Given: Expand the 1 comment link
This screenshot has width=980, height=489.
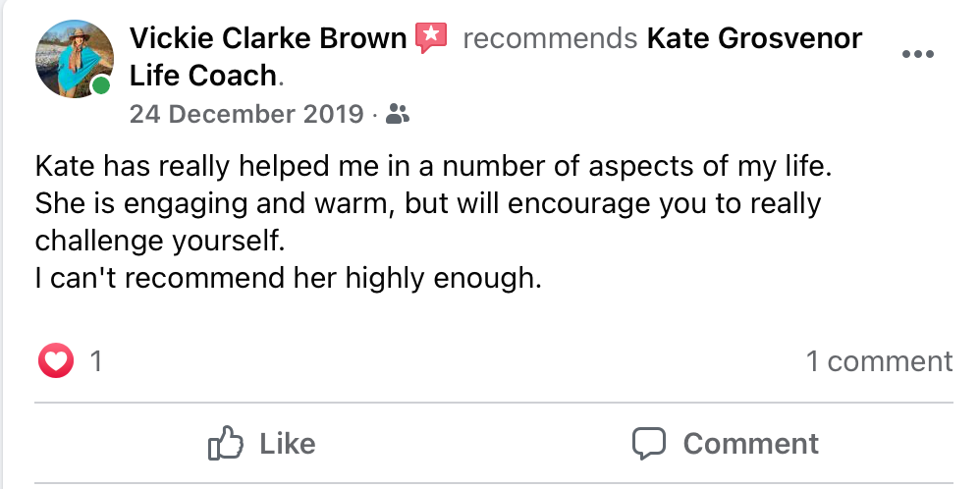Looking at the screenshot, I should click(879, 361).
